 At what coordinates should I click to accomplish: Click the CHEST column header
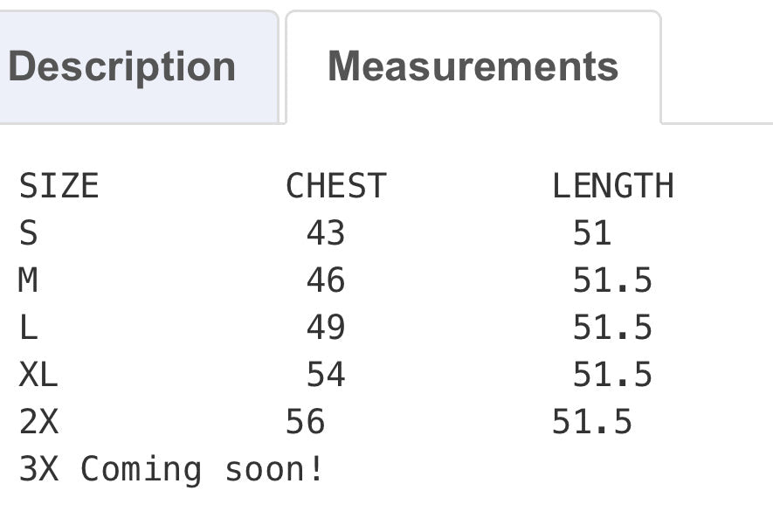335,186
